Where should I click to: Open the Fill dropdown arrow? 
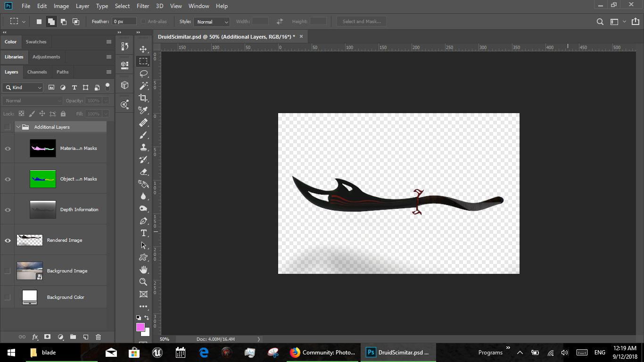pyautogui.click(x=106, y=114)
